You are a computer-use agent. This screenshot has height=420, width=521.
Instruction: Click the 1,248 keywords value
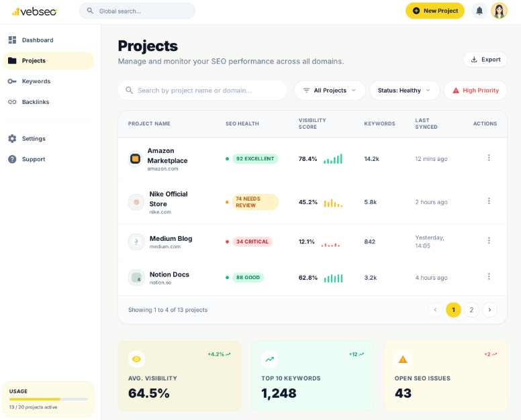pos(279,393)
